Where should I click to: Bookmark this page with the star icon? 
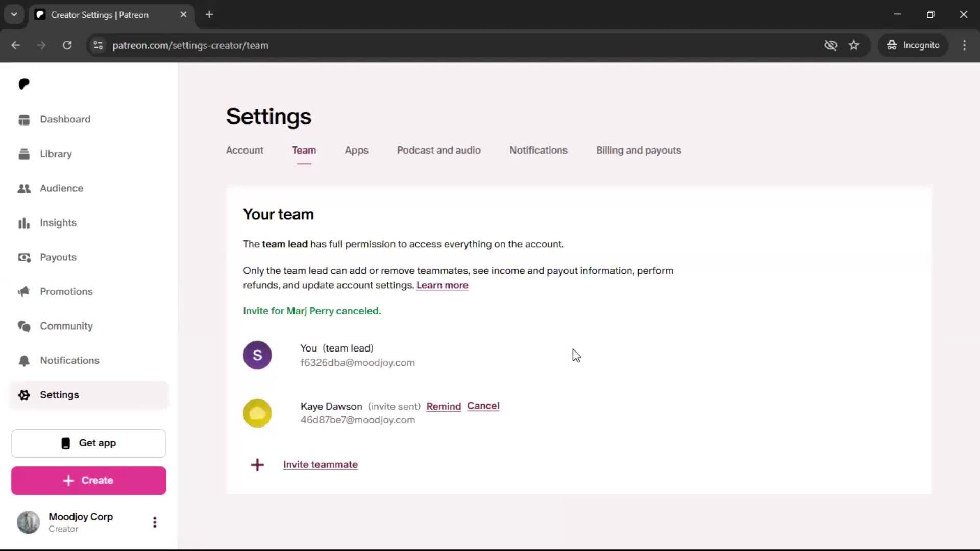pos(854,45)
